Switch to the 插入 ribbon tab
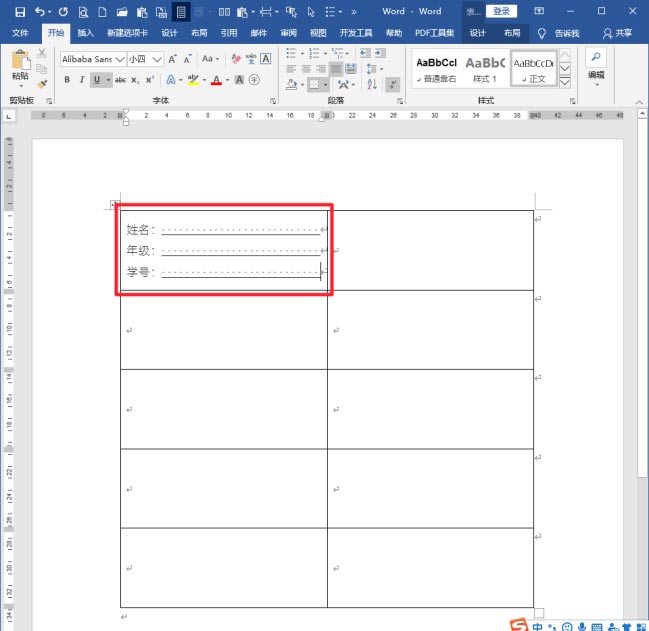The height and width of the screenshot is (631, 649). pos(85,33)
